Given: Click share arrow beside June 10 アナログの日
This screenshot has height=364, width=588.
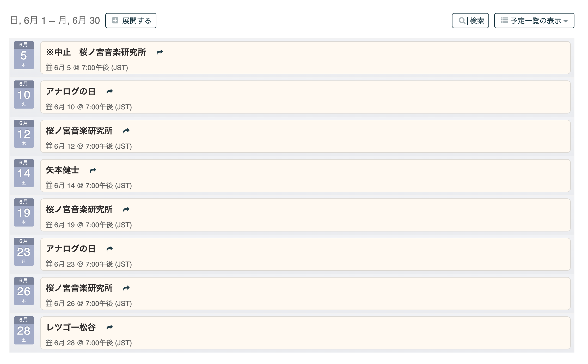Looking at the screenshot, I should pyautogui.click(x=109, y=91).
